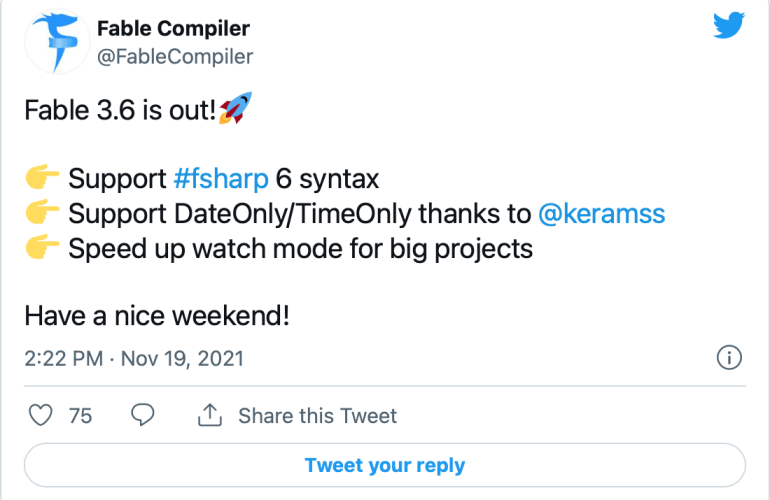
Task: Click the "Fable 3.6 is out!" headline text
Action: point(120,112)
